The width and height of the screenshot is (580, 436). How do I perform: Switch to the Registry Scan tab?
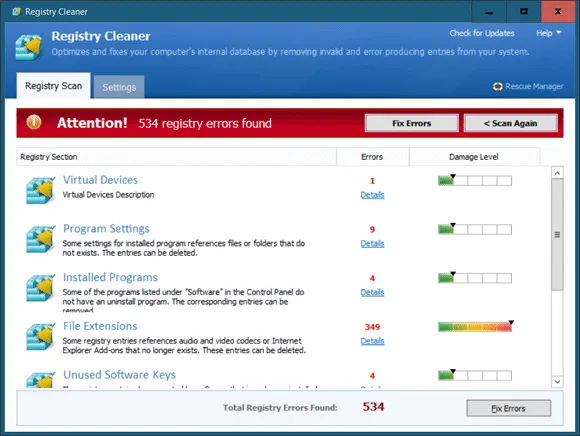click(x=53, y=86)
